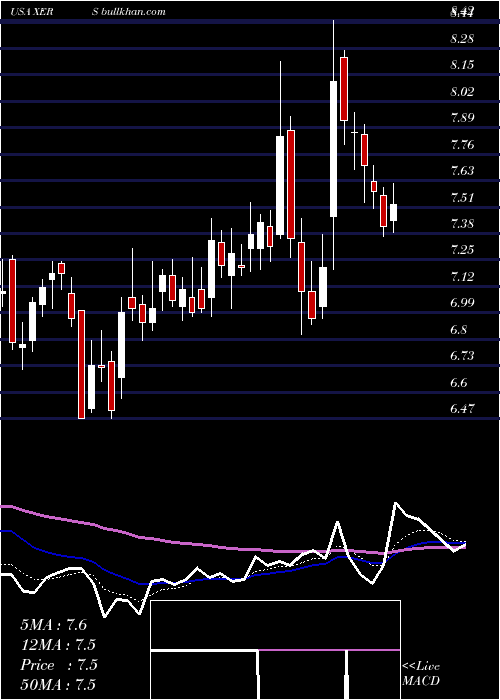Image resolution: width=500 pixels, height=700 pixels.
Task: Click the 7.38 price axis label
Action: click(x=462, y=224)
